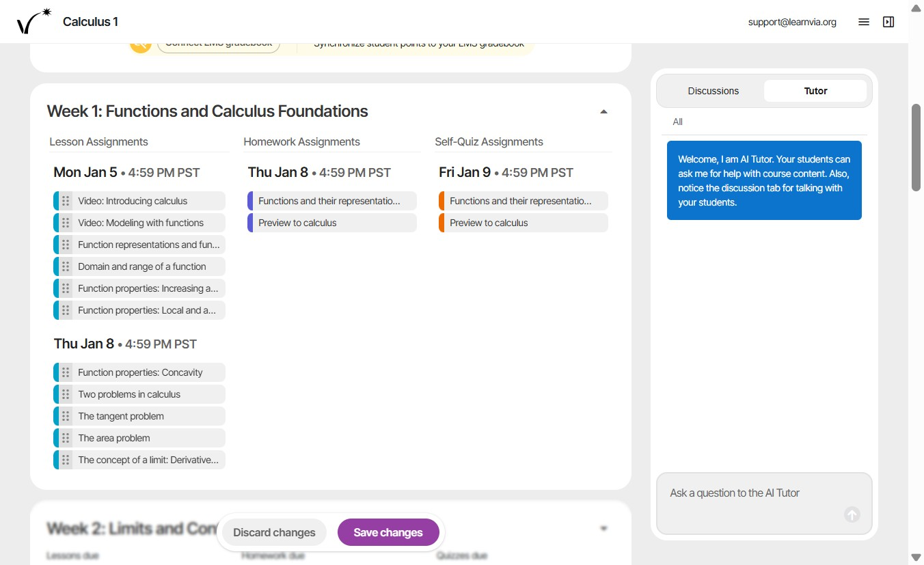Grab drag handle for Two problems in calculus

point(66,394)
